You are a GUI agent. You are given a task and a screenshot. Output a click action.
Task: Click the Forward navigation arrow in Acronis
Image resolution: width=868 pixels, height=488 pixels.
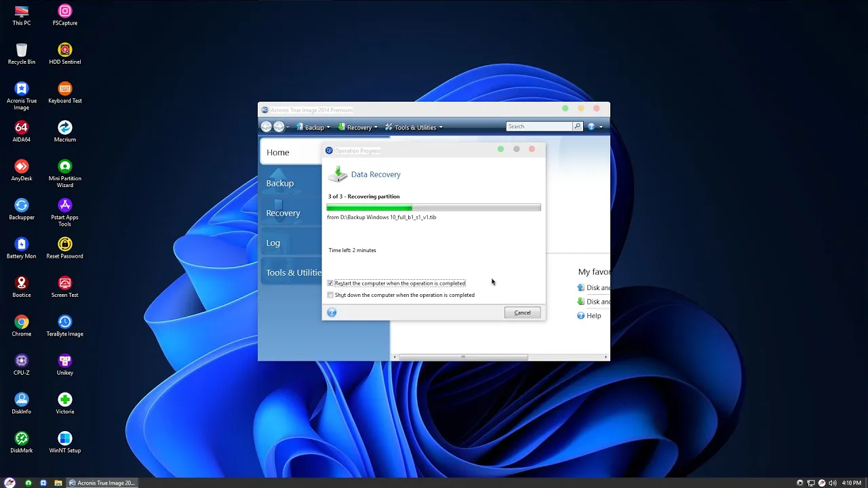tap(279, 127)
